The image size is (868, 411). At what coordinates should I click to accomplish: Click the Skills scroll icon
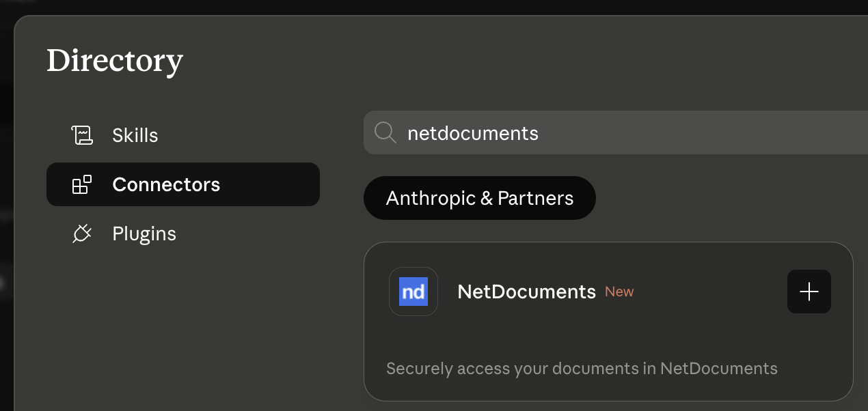[x=82, y=135]
